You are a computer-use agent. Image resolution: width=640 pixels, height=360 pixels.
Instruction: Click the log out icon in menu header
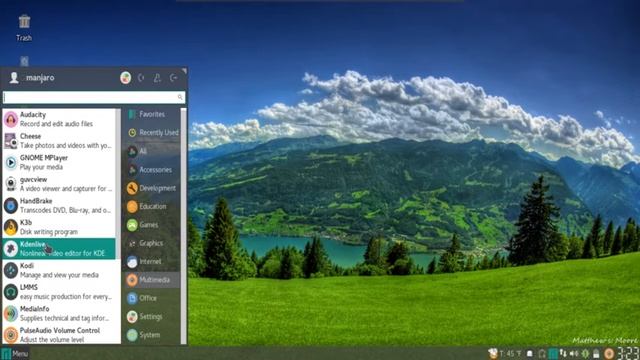[174, 78]
